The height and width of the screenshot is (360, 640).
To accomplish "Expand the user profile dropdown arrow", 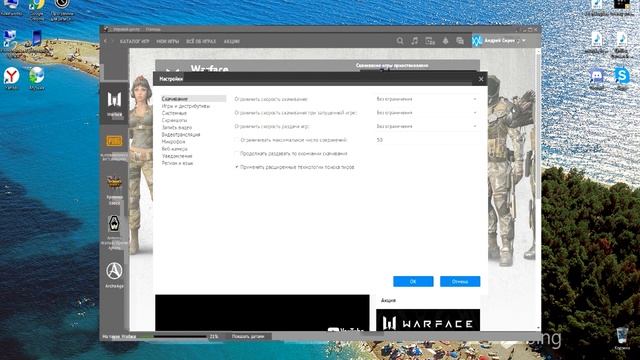I will click(x=524, y=41).
